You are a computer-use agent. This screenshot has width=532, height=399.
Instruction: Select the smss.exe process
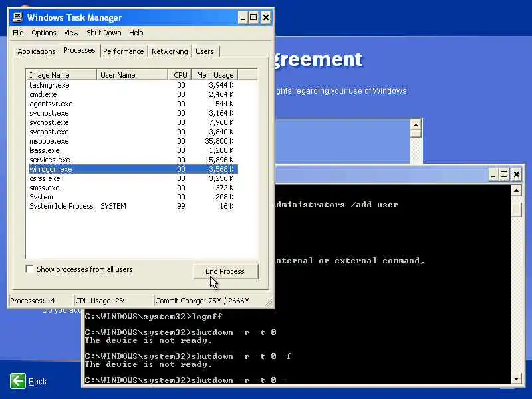tap(133, 188)
